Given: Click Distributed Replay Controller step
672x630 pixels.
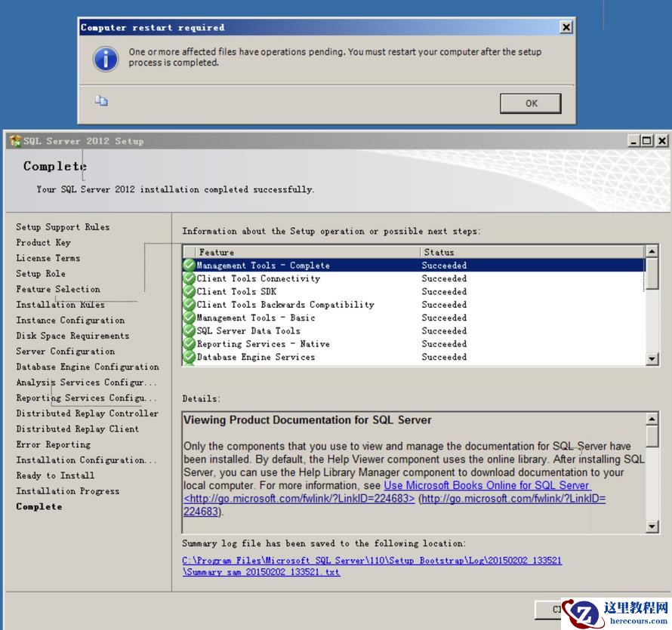Looking at the screenshot, I should pos(88,413).
